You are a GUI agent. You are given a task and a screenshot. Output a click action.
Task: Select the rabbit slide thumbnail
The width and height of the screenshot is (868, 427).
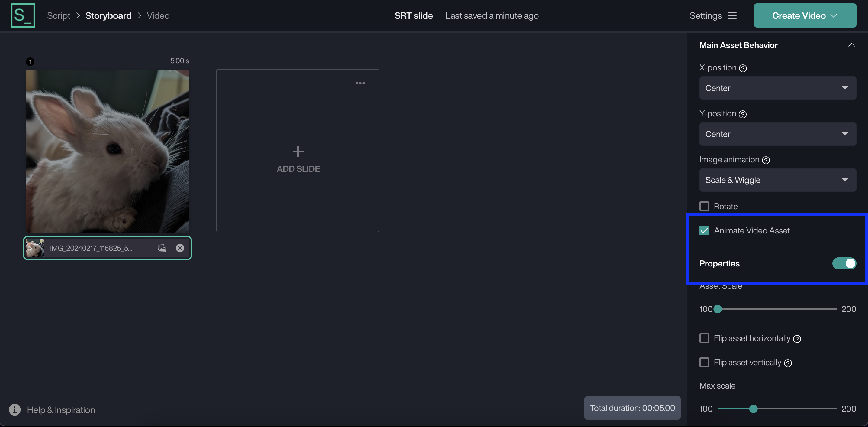(107, 151)
